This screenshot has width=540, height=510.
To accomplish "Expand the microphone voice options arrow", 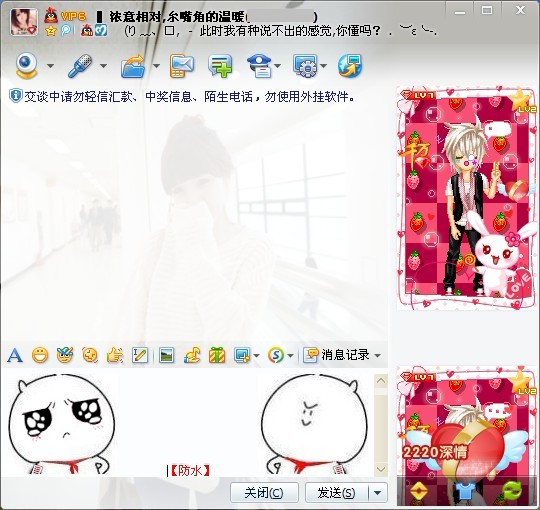I will (103, 65).
